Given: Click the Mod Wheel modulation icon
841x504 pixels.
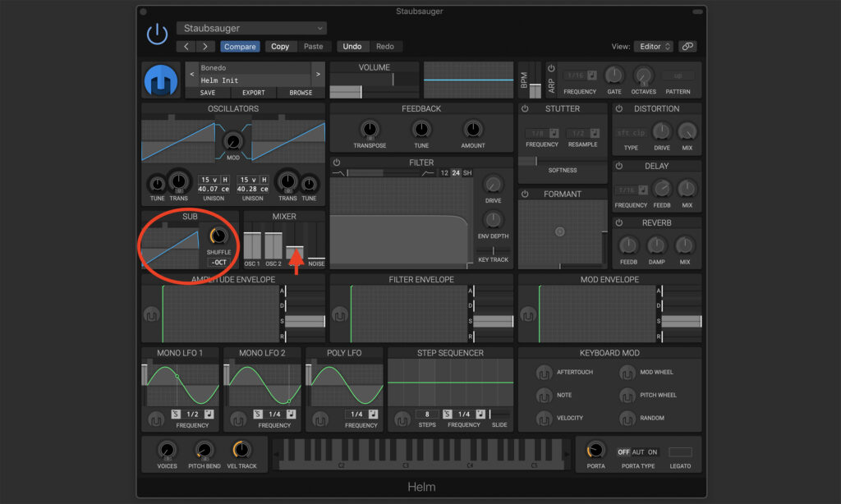Looking at the screenshot, I should [x=627, y=372].
